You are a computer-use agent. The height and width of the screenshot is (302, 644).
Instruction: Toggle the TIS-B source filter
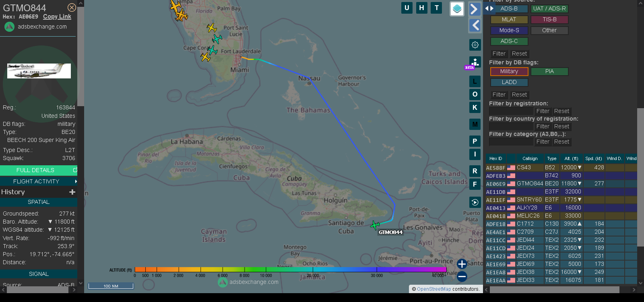[x=549, y=19]
